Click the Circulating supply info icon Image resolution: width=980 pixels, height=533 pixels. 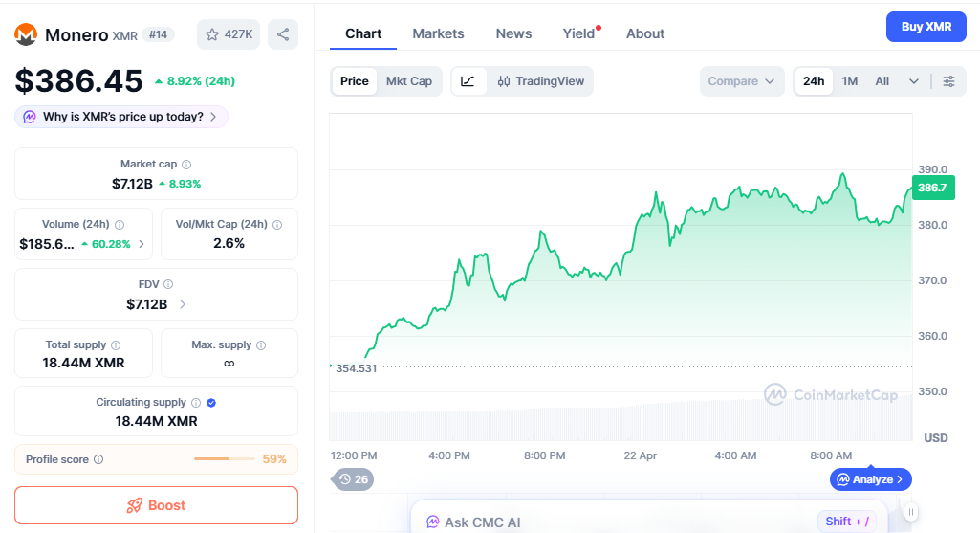pos(196,403)
